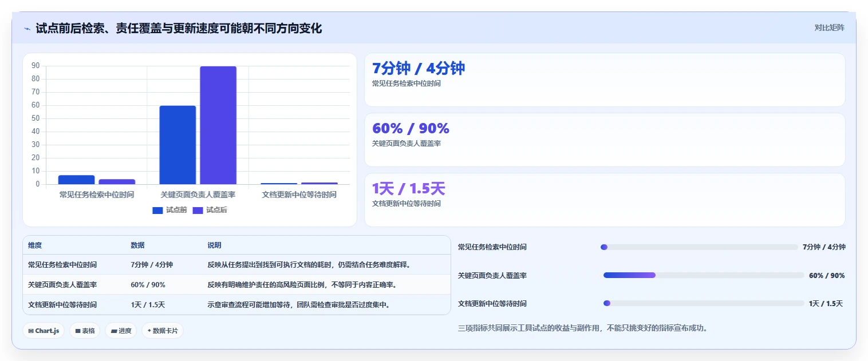Screen dimensions: 868x361
Task: Click the chart x-axis label 关键页面负责人覆盖率
Action: pyautogui.click(x=198, y=195)
